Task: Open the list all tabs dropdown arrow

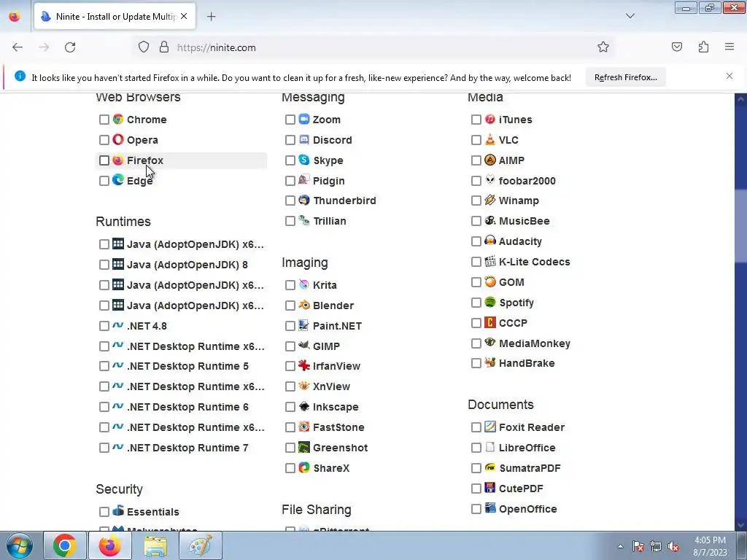Action: point(630,16)
